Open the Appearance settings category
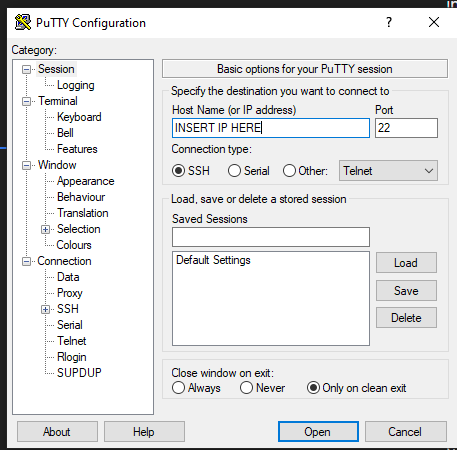The image size is (457, 450). tap(86, 181)
